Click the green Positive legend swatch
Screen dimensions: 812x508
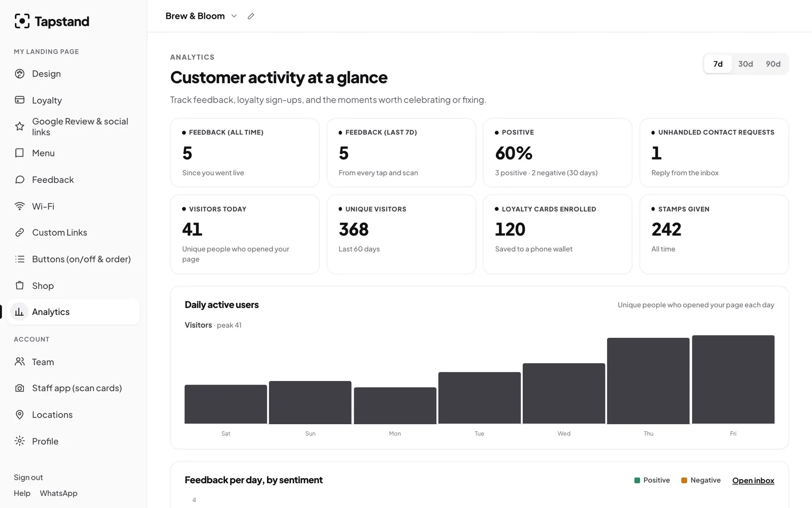[x=637, y=481]
